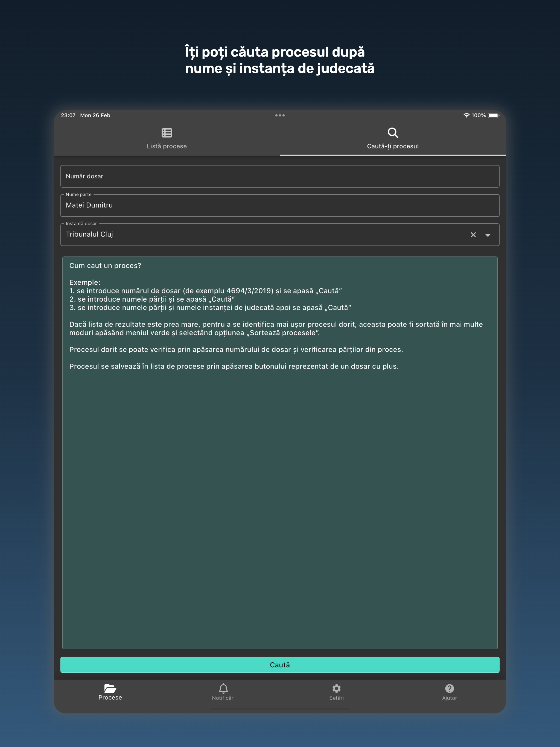Open the Listă procese tab

pyautogui.click(x=167, y=138)
